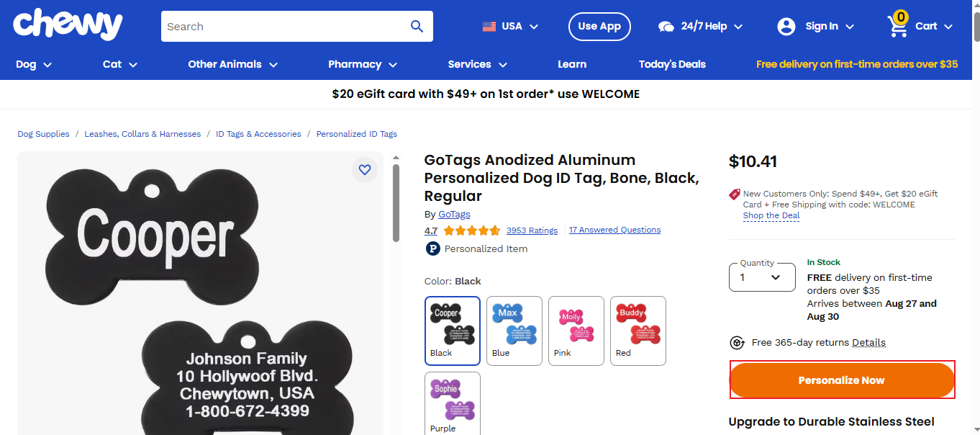Click into the Search field
This screenshot has height=435, width=980.
[x=284, y=27]
